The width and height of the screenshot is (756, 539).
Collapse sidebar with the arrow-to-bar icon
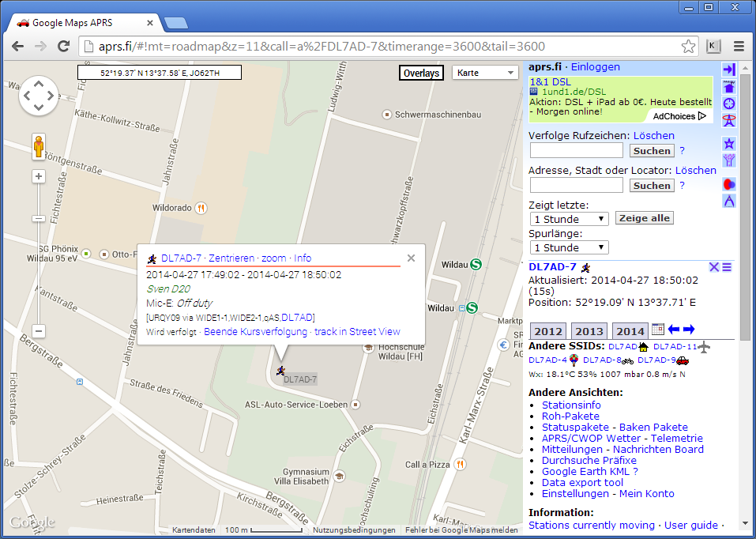[729, 70]
